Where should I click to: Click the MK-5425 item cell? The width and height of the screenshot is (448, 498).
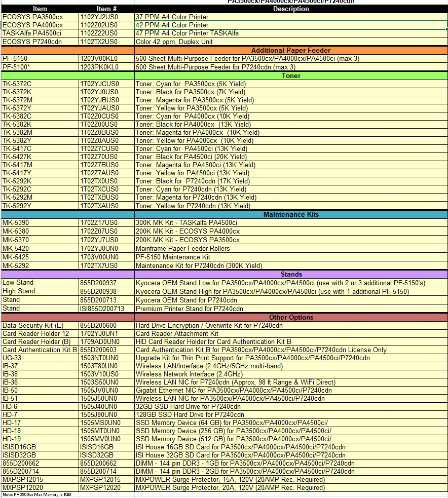pyautogui.click(x=40, y=257)
